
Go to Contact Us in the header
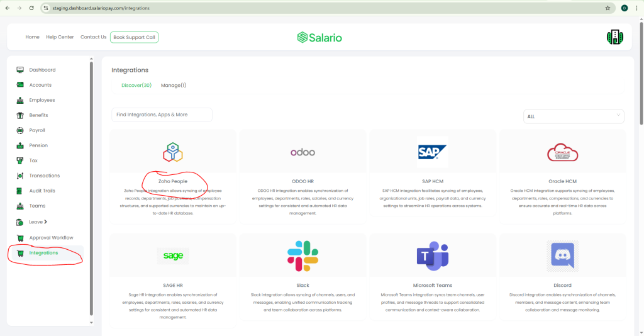tap(93, 37)
